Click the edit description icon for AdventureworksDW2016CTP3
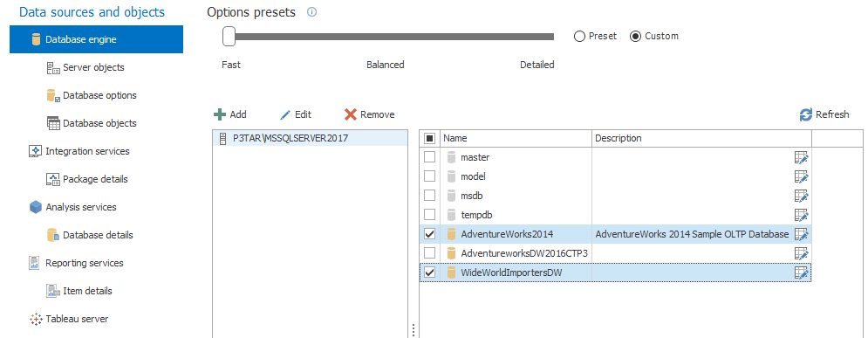Viewport: 868px width, 338px height. tap(801, 253)
